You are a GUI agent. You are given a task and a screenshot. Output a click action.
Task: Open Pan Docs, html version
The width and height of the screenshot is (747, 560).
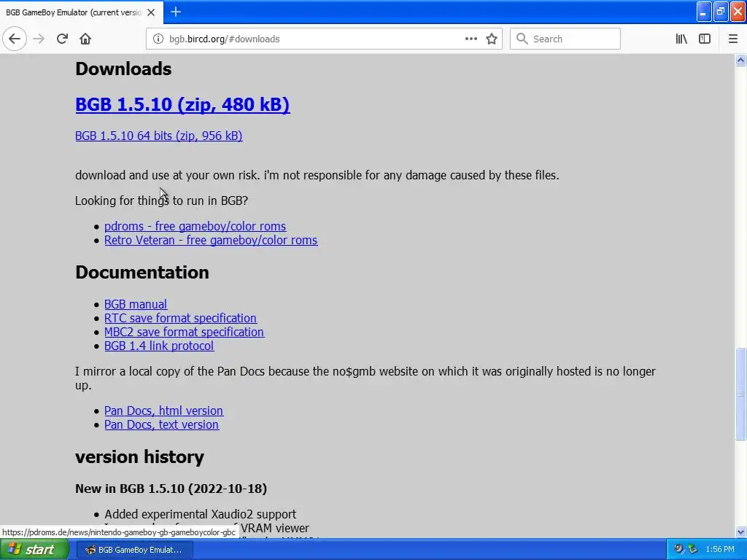click(x=164, y=411)
